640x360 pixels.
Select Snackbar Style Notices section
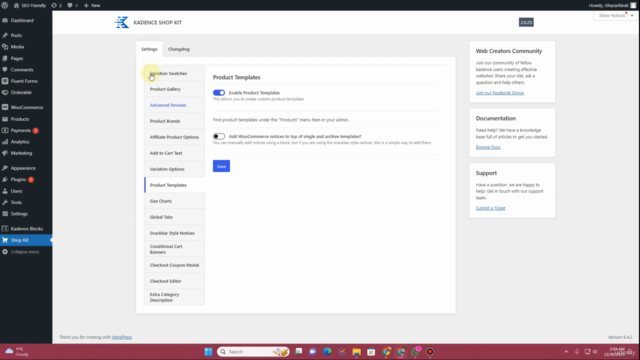tap(174, 233)
